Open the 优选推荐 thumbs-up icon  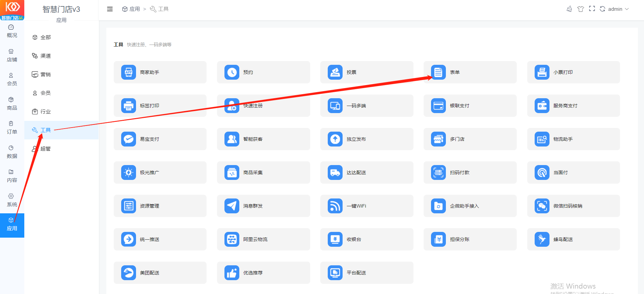click(232, 273)
